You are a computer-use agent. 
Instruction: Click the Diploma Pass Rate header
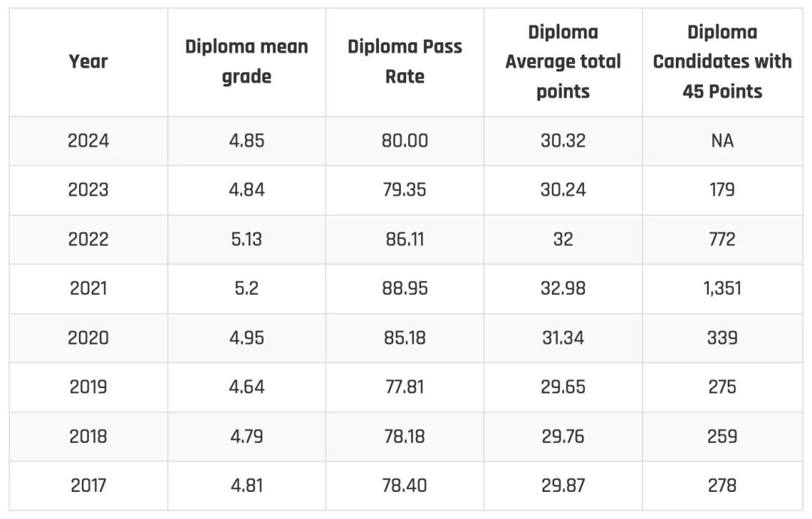click(x=404, y=62)
